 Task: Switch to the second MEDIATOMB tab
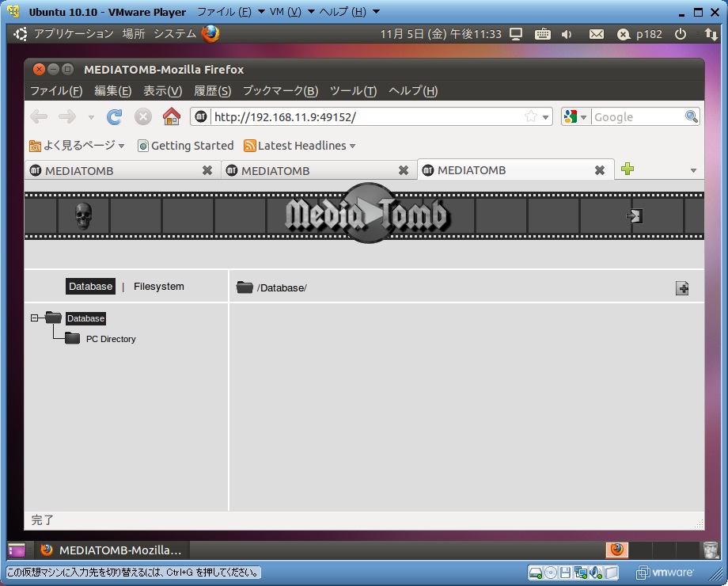point(318,170)
